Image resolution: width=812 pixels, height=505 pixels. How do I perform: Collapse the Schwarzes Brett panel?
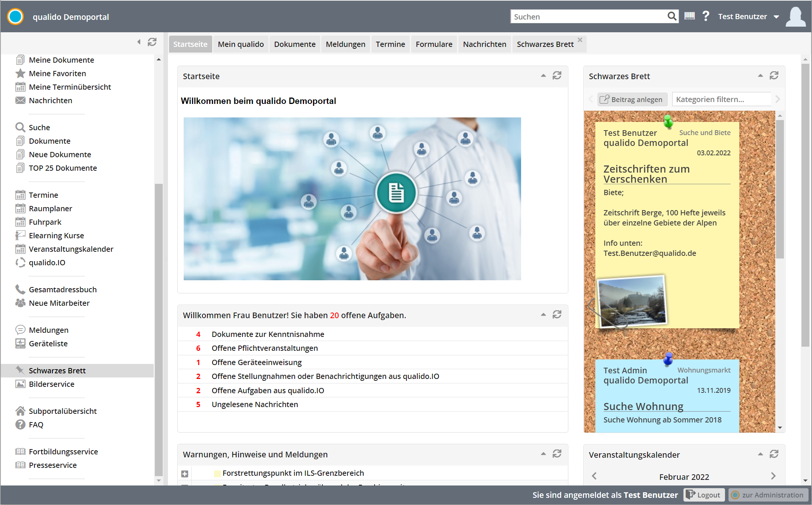click(x=760, y=76)
